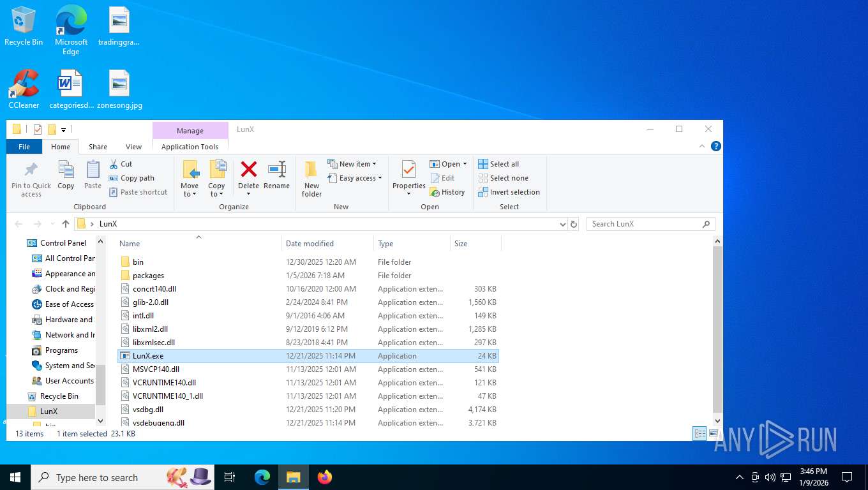The height and width of the screenshot is (490, 868).
Task: Refresh the LunX folder view
Action: pos(574,224)
